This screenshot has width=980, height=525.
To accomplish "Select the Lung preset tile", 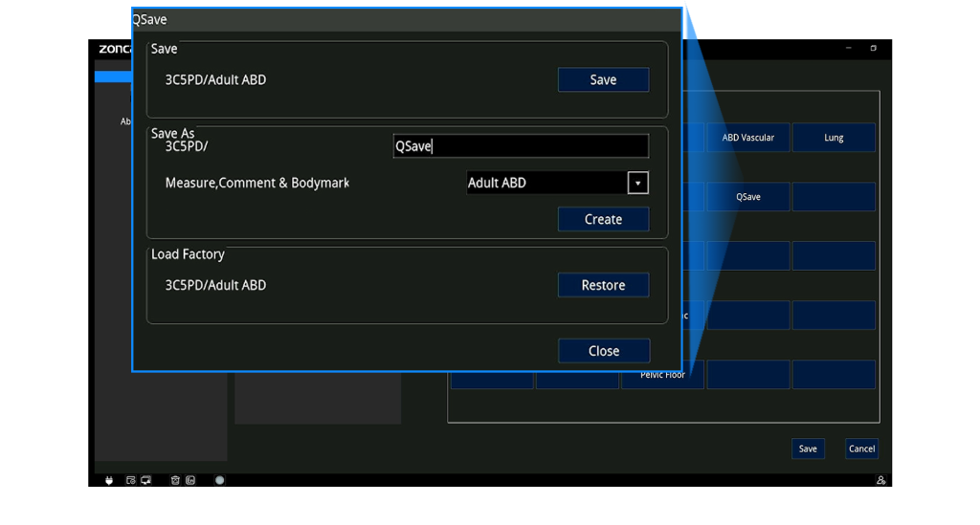I will point(834,138).
